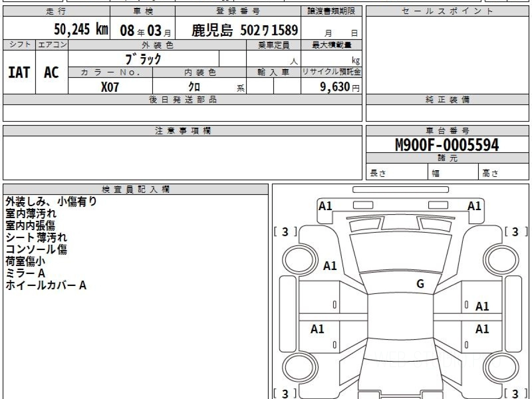Click the registration number 鹿児島 502ワ1589
This screenshot has height=399, width=532.
[x=244, y=30]
